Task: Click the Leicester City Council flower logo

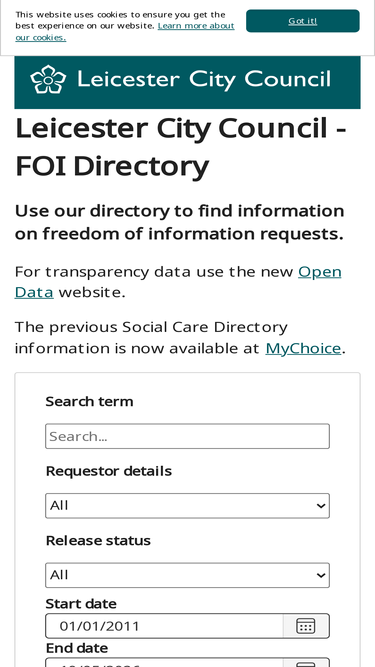Action: pyautogui.click(x=48, y=79)
